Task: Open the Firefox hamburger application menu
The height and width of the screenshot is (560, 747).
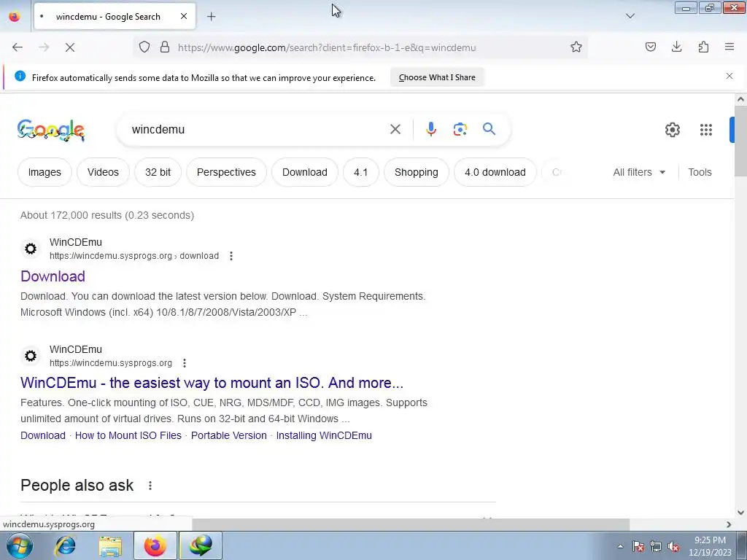Action: point(729,47)
